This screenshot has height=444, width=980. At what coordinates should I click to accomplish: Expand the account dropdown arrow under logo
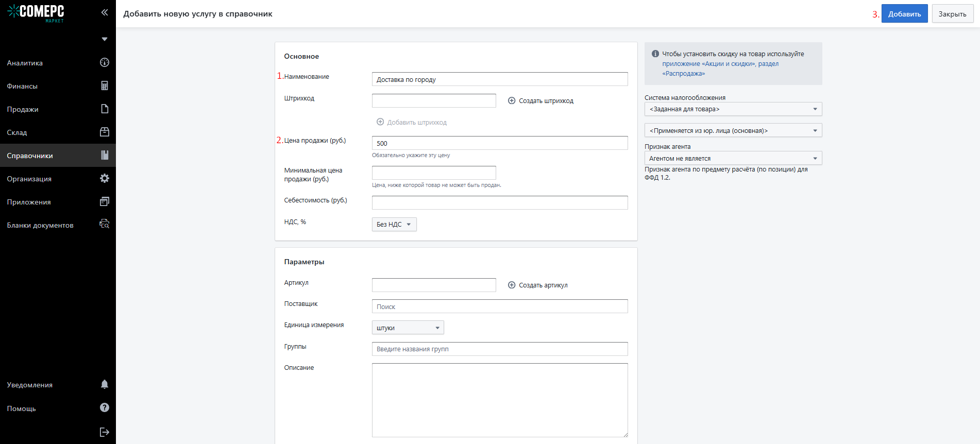pyautogui.click(x=105, y=39)
